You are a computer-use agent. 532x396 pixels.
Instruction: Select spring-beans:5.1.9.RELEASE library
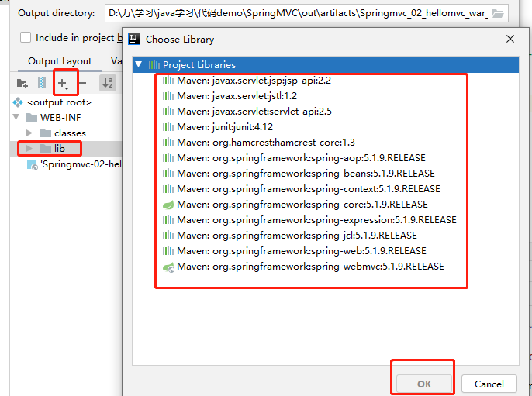click(306, 174)
